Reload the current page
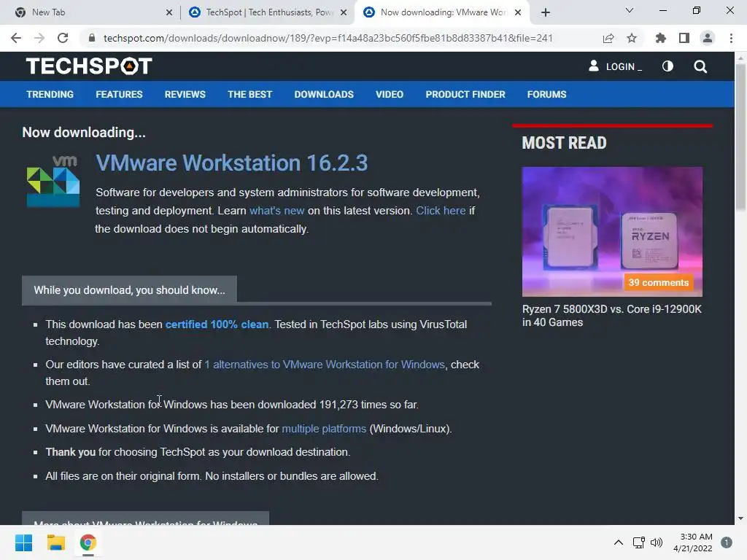The image size is (747, 560). point(63,38)
